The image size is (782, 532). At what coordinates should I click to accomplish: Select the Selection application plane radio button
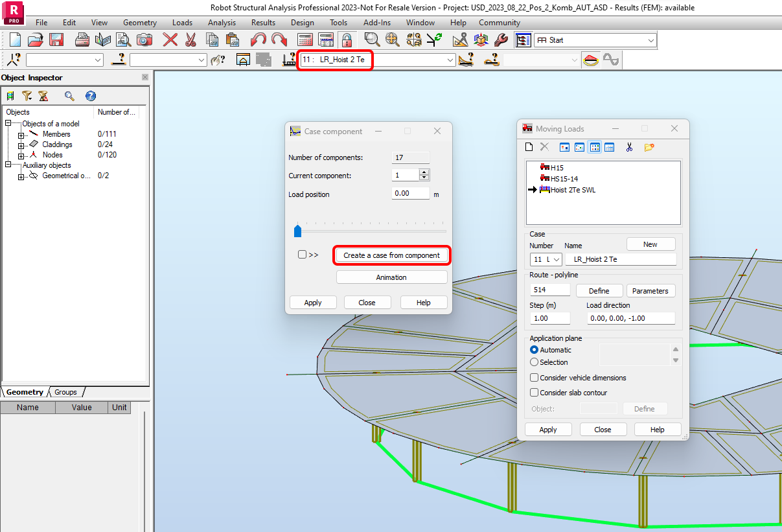(x=535, y=362)
